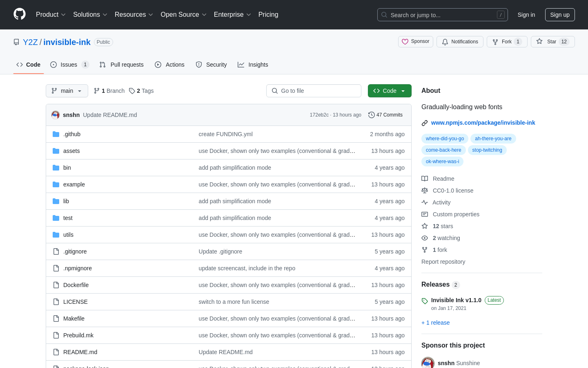Switch to the Actions tab
This screenshot has height=368, width=588.
click(169, 65)
